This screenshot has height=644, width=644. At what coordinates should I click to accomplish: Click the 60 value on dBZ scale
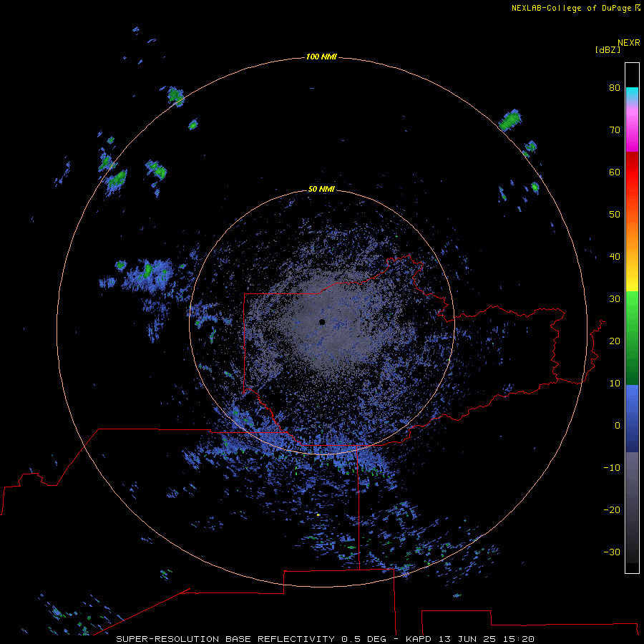point(615,172)
